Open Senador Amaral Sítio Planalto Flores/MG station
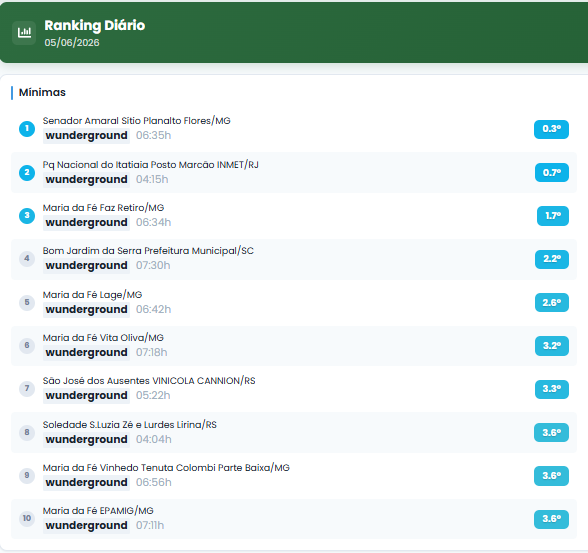The height and width of the screenshot is (553, 588). point(136,121)
